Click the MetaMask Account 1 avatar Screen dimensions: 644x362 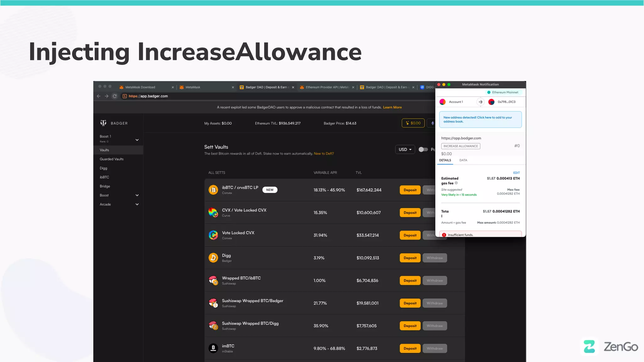tap(442, 102)
